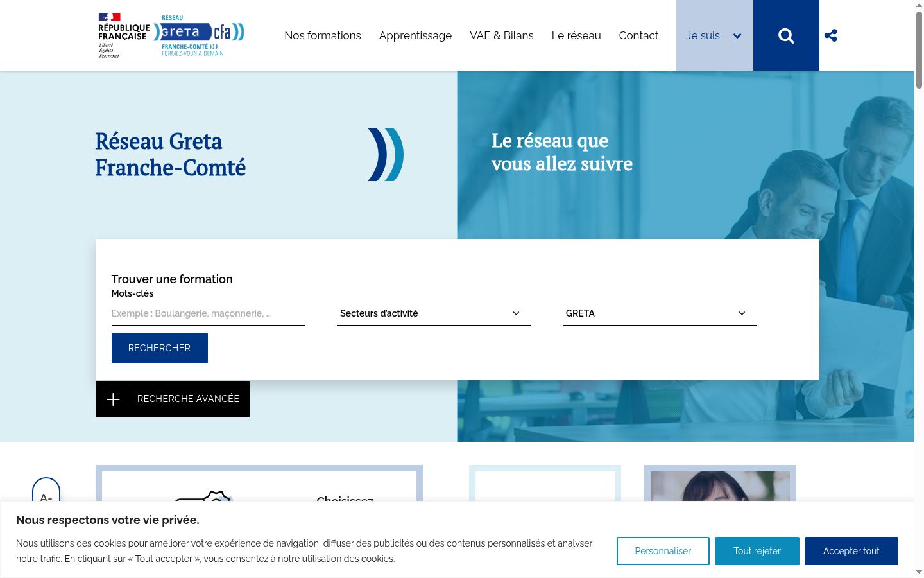Click the République Française logo
Image resolution: width=924 pixels, height=578 pixels.
(x=124, y=35)
